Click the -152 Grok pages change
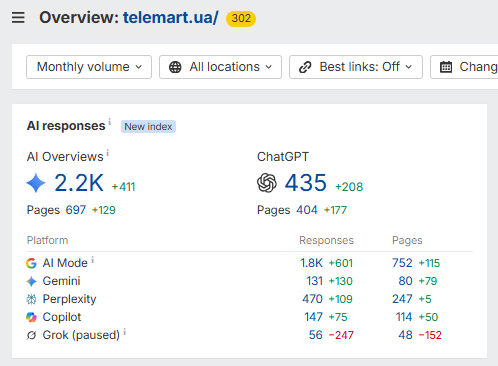This screenshot has width=498, height=366. 430,335
